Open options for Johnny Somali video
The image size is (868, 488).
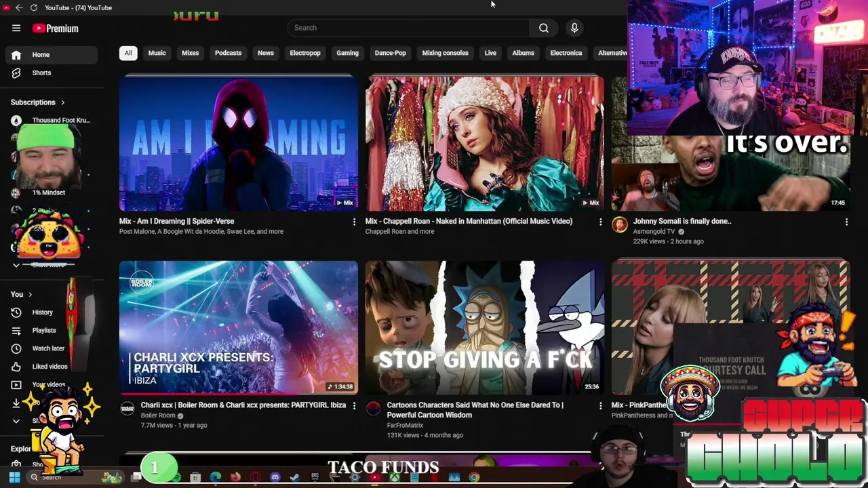[x=846, y=222]
